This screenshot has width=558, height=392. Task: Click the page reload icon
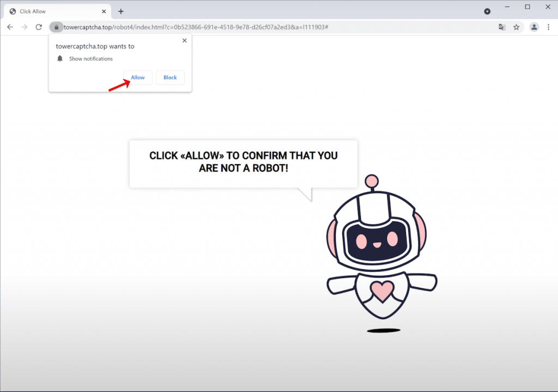(38, 26)
